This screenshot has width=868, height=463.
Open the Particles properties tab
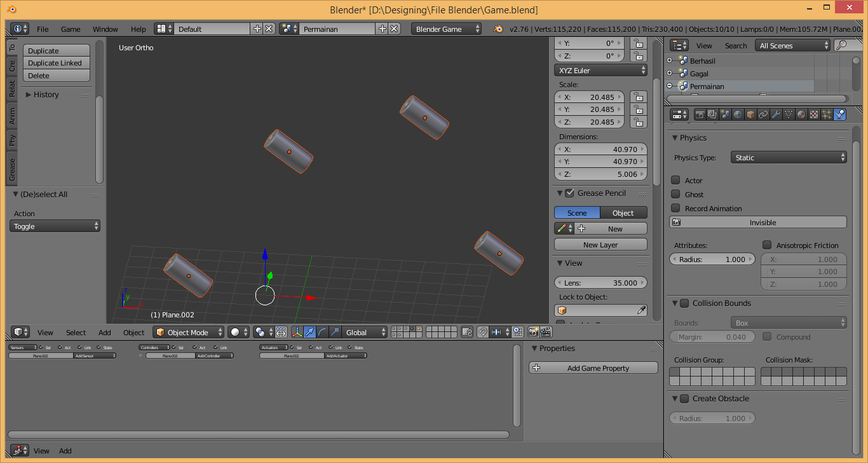point(827,114)
